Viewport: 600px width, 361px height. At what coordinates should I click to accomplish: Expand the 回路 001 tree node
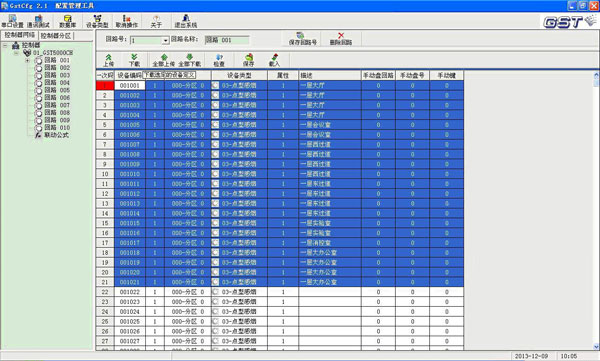click(27, 60)
